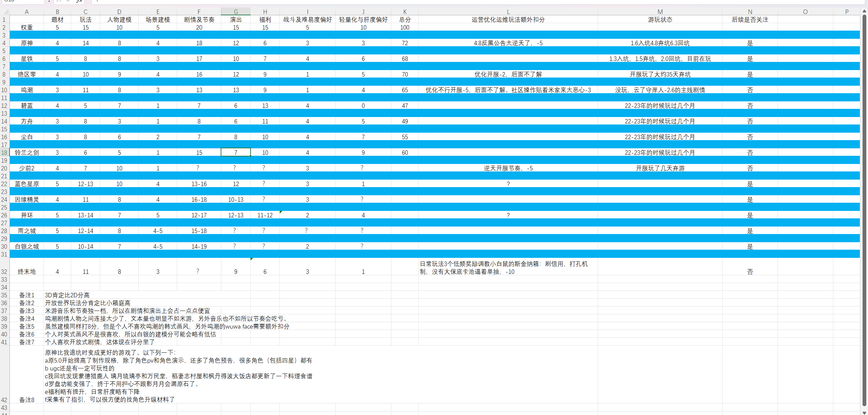Click cell with total score 72

tap(405, 43)
